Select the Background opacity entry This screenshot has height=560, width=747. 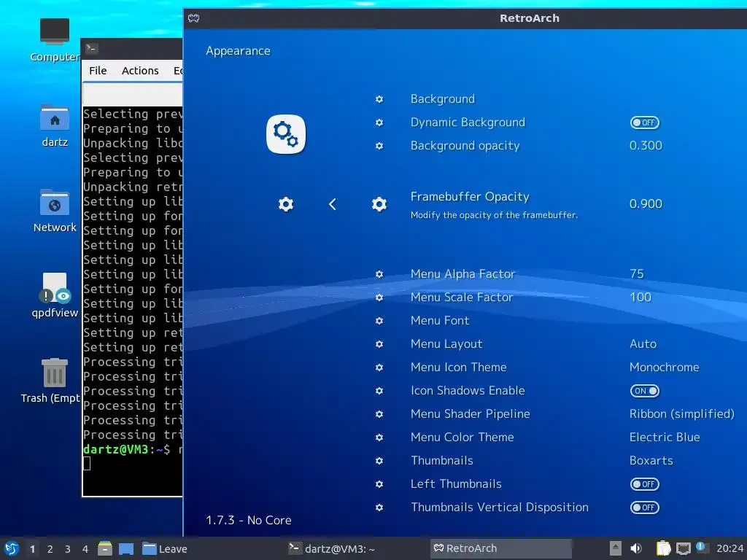click(465, 146)
